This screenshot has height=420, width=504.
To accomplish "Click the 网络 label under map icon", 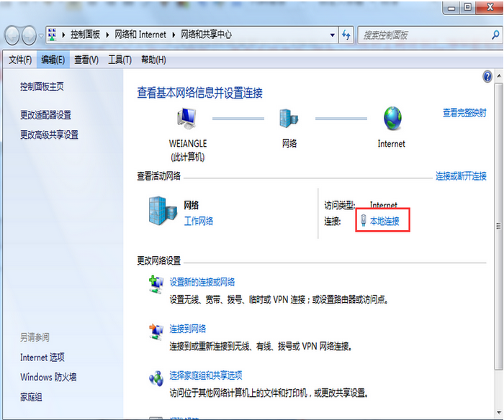I will [x=289, y=143].
